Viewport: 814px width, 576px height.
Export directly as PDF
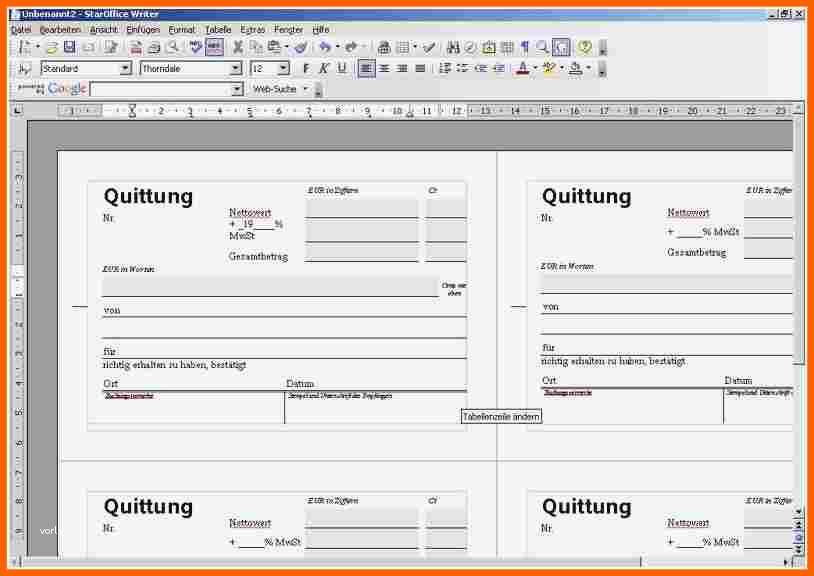135,47
